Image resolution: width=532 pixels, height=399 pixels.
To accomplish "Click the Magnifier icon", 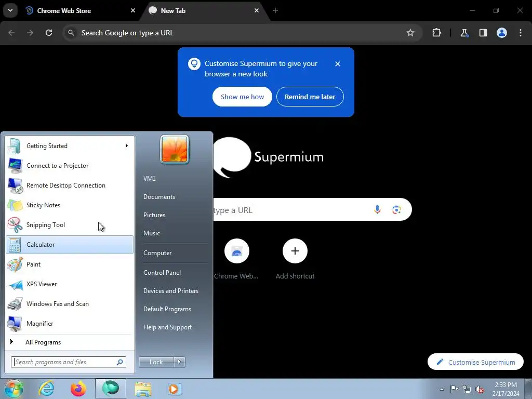I will pyautogui.click(x=15, y=324).
